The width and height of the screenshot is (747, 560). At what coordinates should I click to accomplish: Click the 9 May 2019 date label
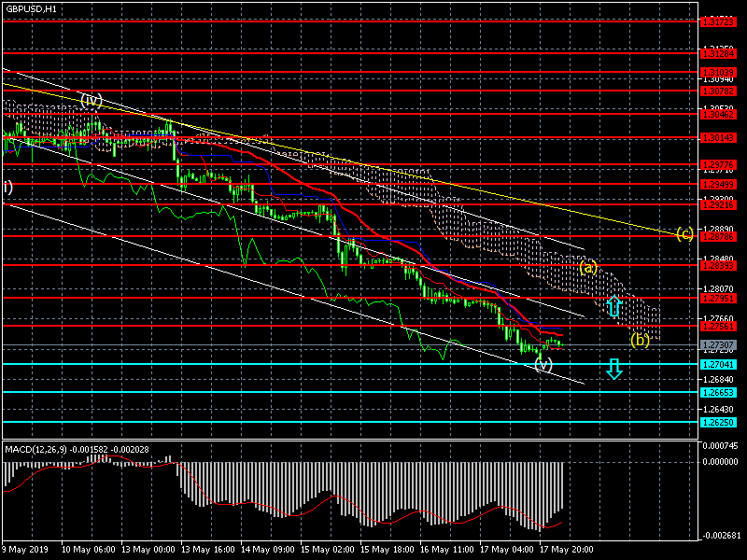pos(25,550)
